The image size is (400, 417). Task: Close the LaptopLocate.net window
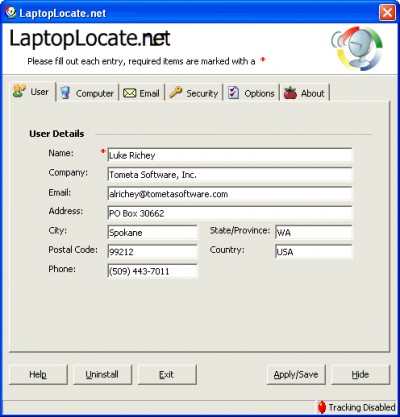(387, 13)
